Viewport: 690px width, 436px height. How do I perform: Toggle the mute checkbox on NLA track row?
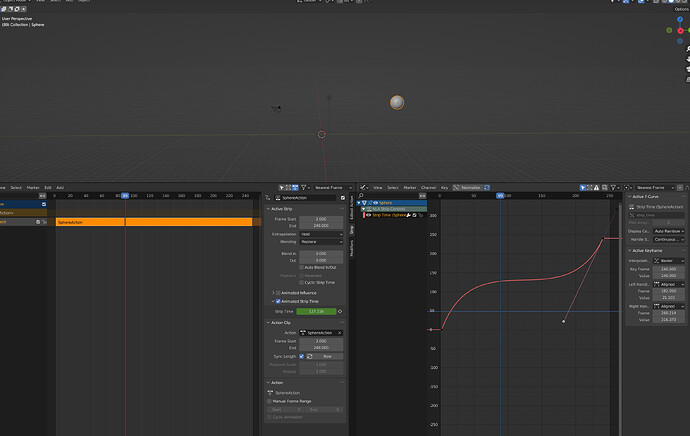tap(38, 222)
